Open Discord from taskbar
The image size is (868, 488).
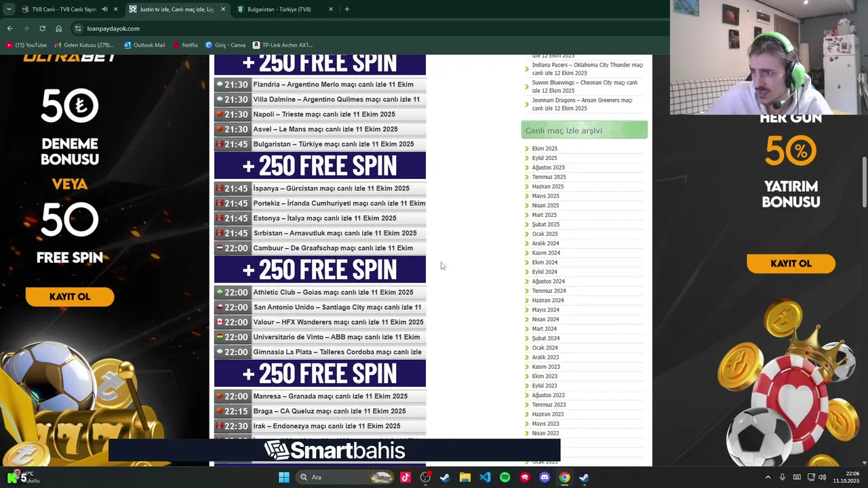[x=545, y=477]
